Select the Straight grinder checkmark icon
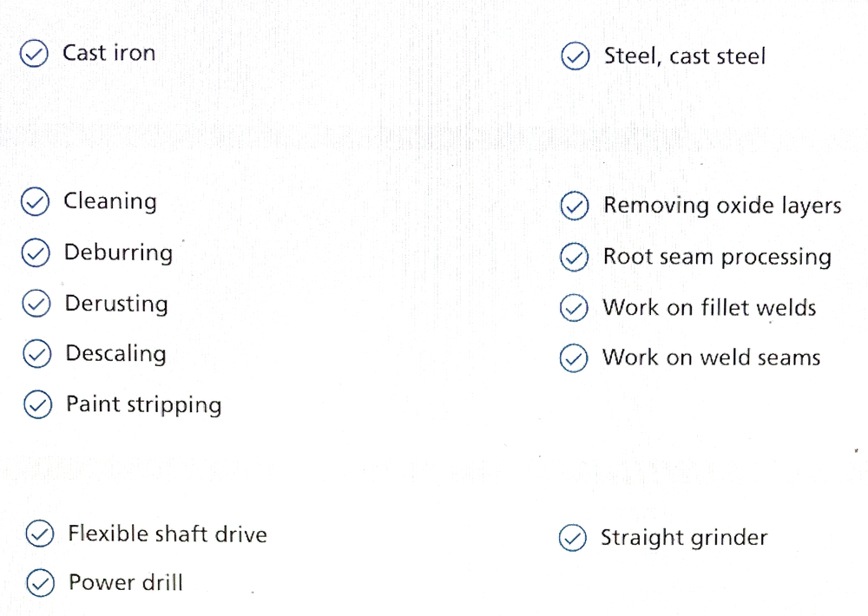Image resolution: width=868 pixels, height=616 pixels. point(572,538)
